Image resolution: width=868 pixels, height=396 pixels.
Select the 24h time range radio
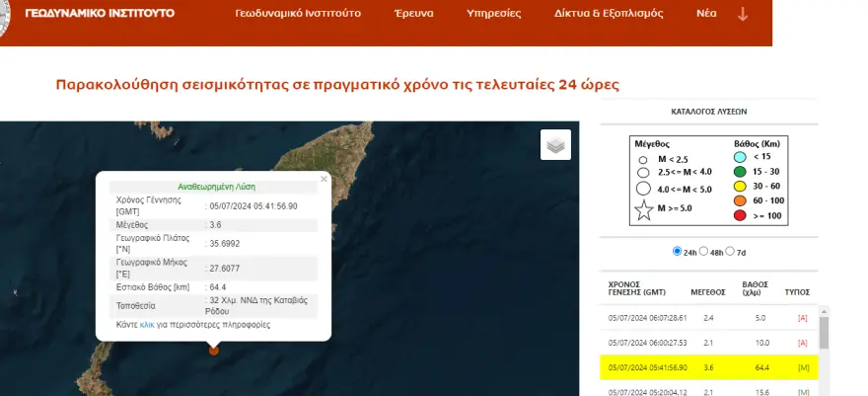tap(677, 251)
